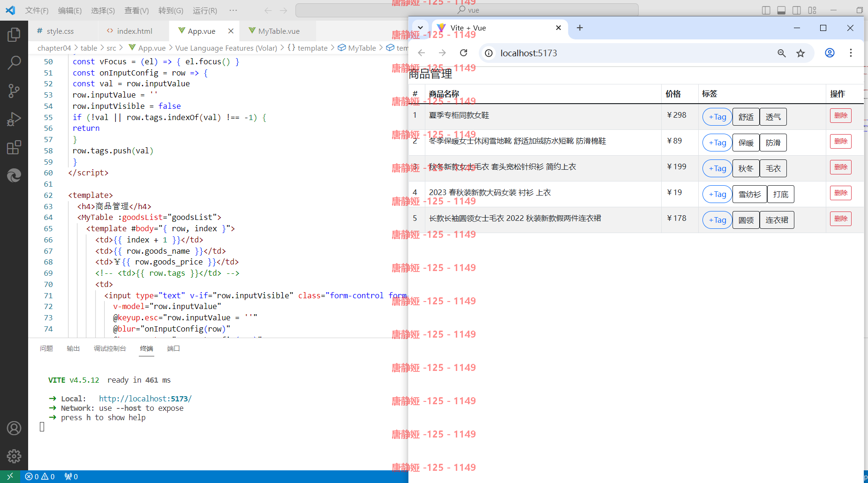Expand browser tab search dropdown
The width and height of the screenshot is (868, 483).
pyautogui.click(x=420, y=28)
